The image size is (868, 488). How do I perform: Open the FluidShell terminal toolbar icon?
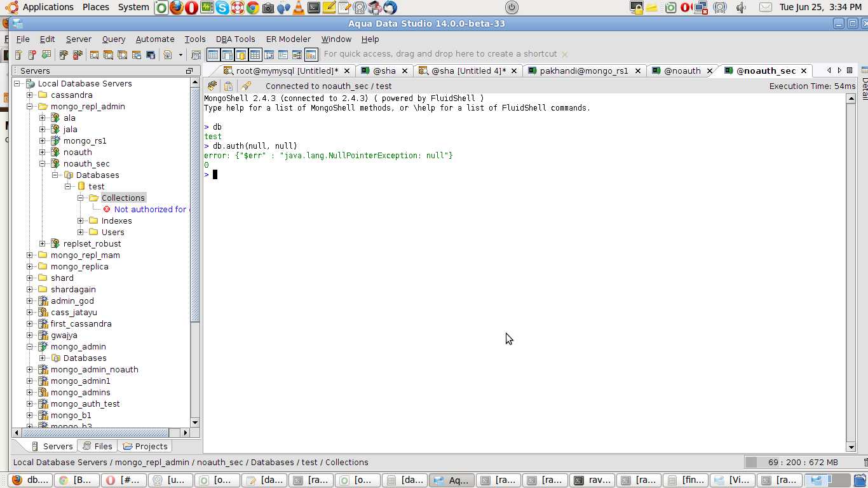coord(151,55)
